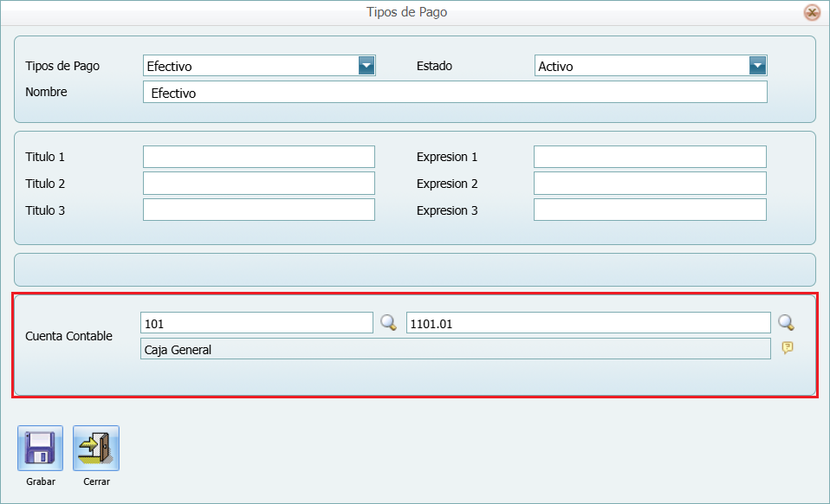Click the account code field showing 1101.01
830x504 pixels.
coord(587,323)
